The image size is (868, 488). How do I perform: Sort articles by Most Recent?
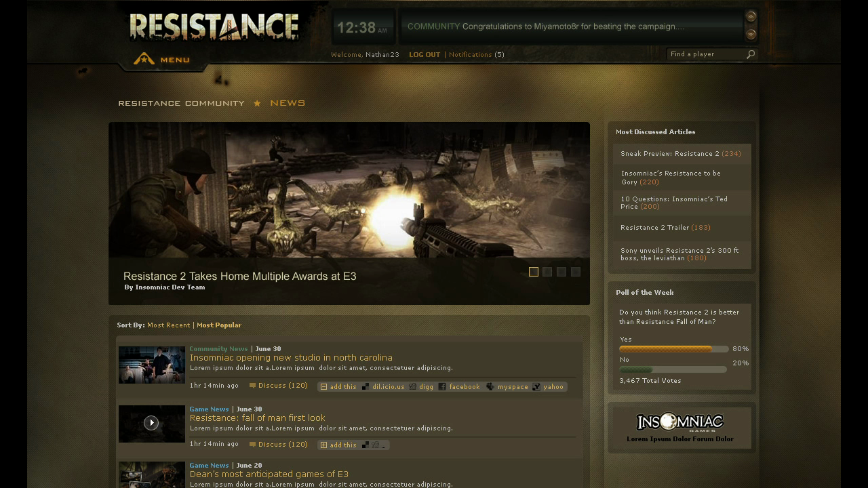point(168,325)
